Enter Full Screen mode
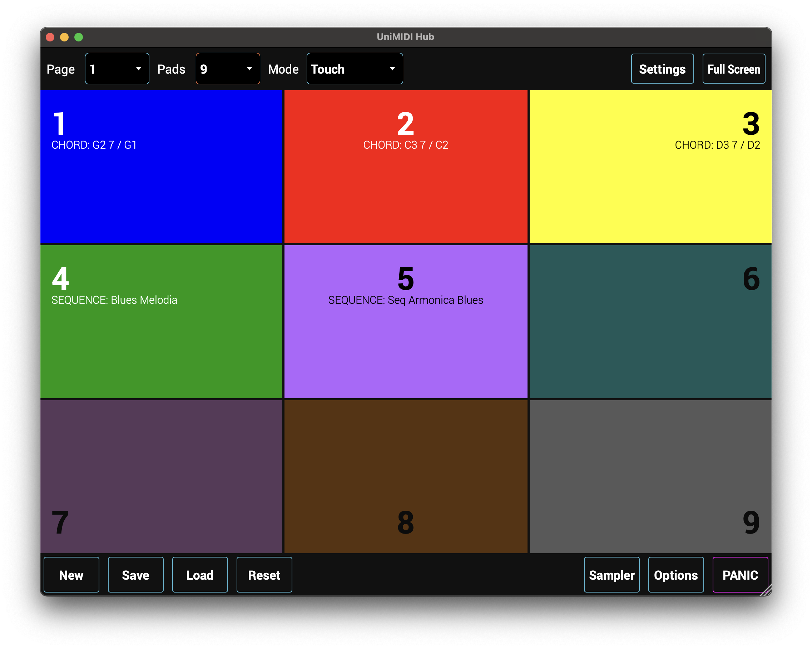This screenshot has width=812, height=649. point(733,69)
